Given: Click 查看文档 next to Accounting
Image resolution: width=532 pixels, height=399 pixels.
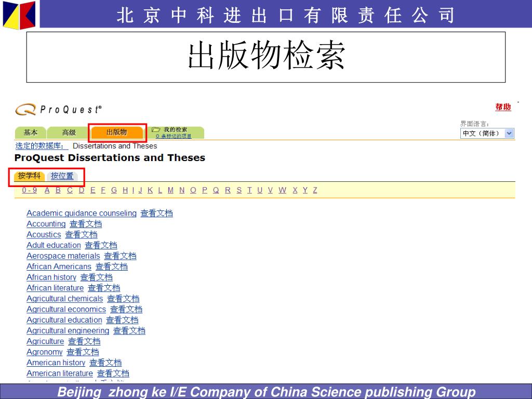Looking at the screenshot, I should (x=86, y=224).
